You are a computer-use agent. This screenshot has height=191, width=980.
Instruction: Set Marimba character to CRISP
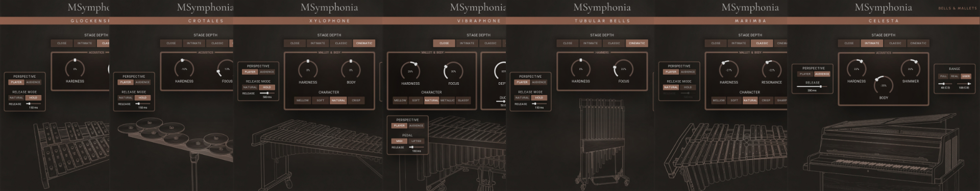(766, 101)
